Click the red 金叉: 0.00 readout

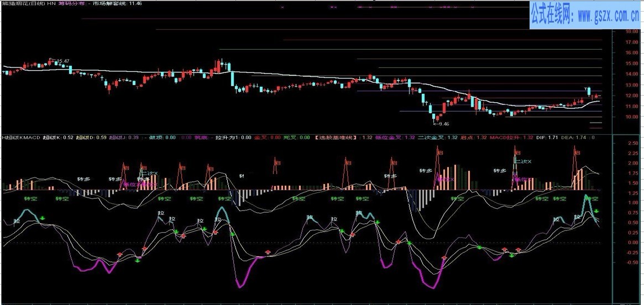coord(268,138)
